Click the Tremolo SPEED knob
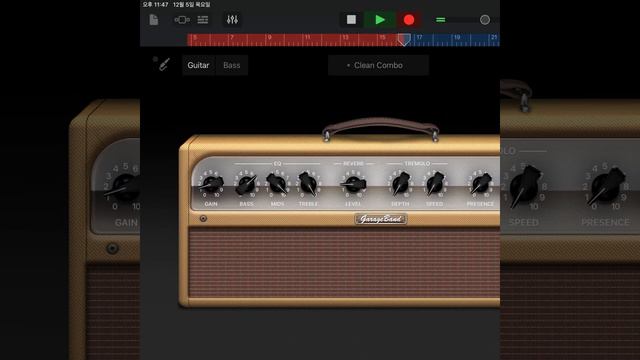The width and height of the screenshot is (640, 360). pos(435,184)
